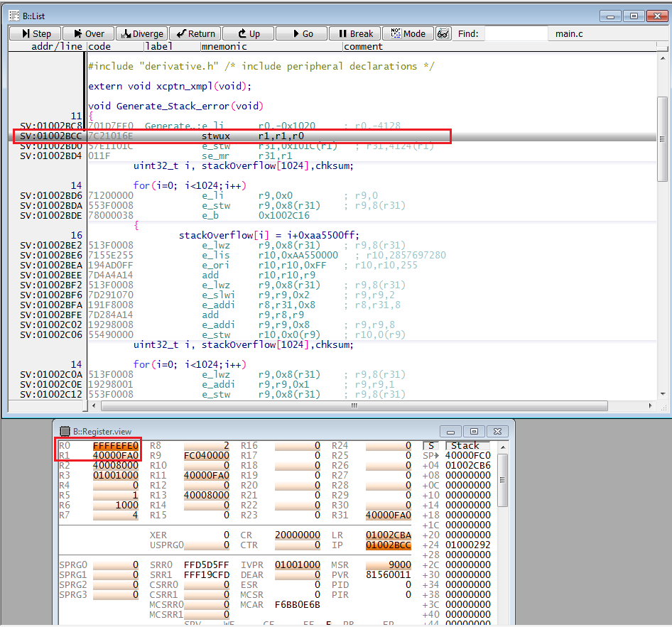Click the extern void xcptn_xmpl line
The height and width of the screenshot is (627, 672).
coord(170,86)
